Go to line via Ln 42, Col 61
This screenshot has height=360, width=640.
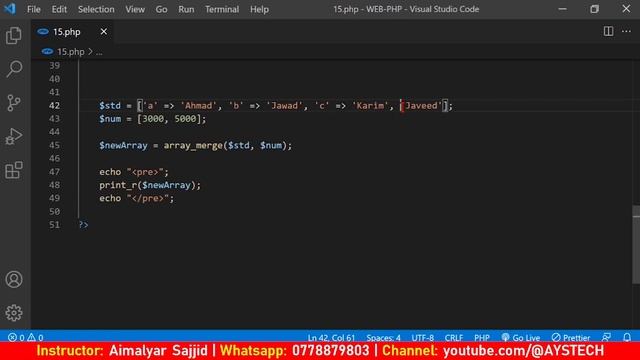331,338
